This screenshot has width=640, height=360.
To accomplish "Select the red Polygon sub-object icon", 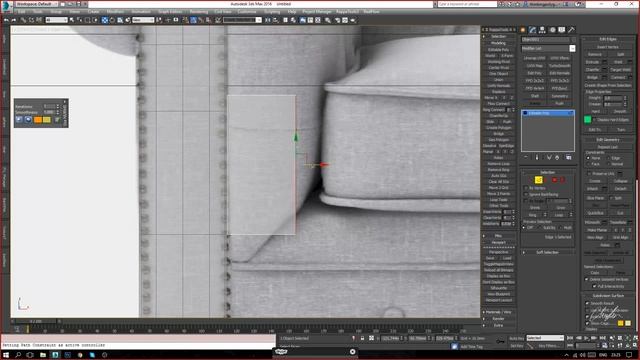I will pos(554,180).
